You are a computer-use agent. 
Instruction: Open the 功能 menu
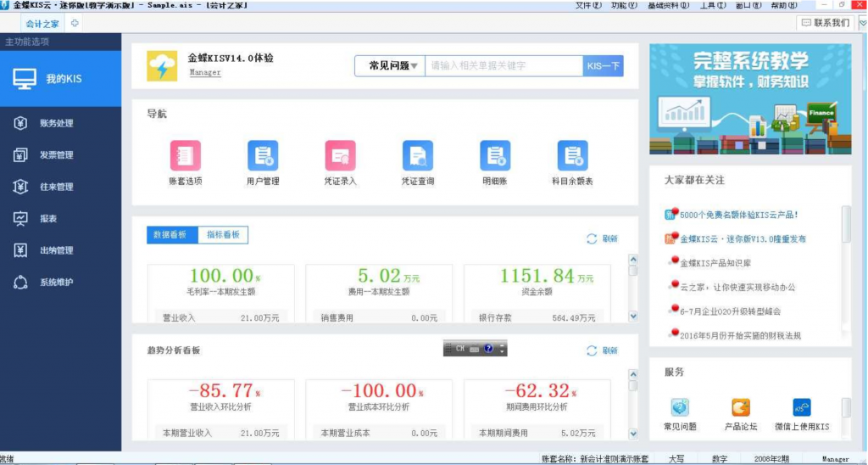[x=625, y=5]
